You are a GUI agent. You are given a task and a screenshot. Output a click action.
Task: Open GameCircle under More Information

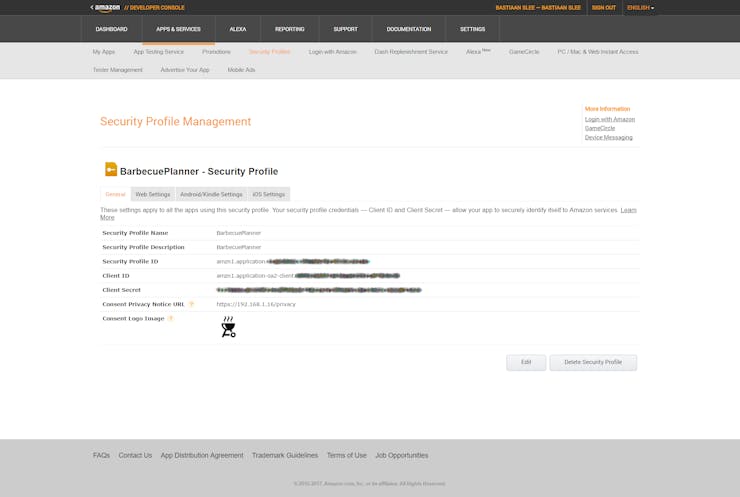click(600, 128)
